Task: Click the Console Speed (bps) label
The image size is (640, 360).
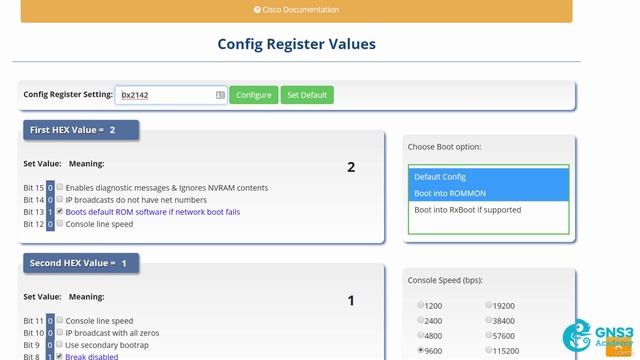Action: click(445, 280)
